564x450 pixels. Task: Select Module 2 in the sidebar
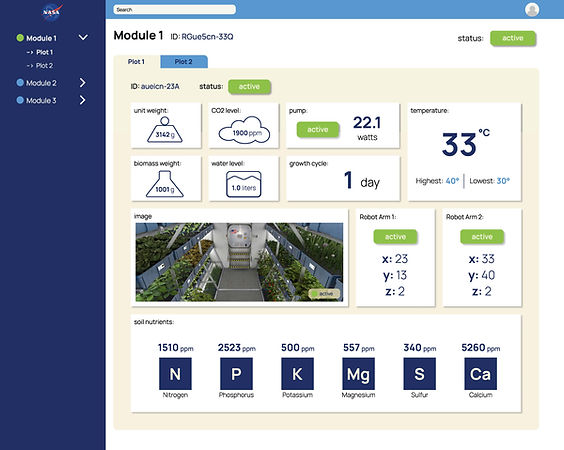(x=41, y=83)
